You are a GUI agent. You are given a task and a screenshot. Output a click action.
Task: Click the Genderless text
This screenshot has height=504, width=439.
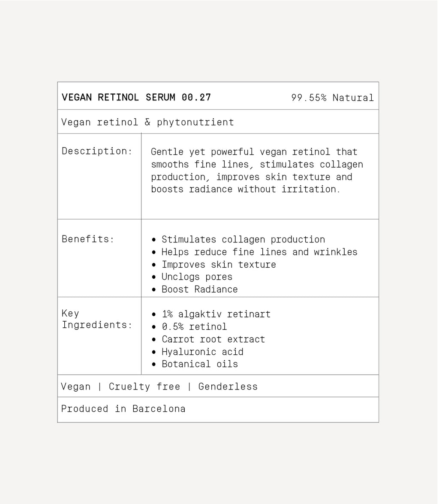tap(228, 386)
